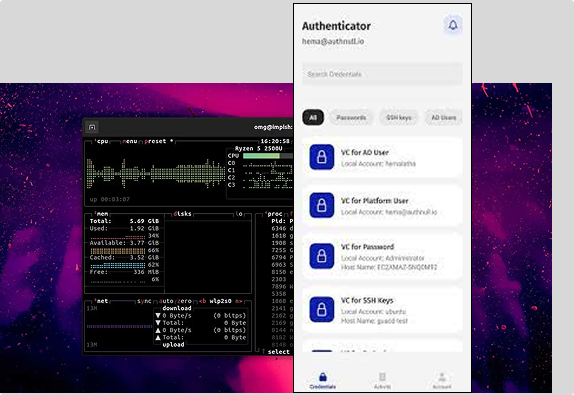
Task: Switch to the Activity bottom tab
Action: (x=382, y=381)
